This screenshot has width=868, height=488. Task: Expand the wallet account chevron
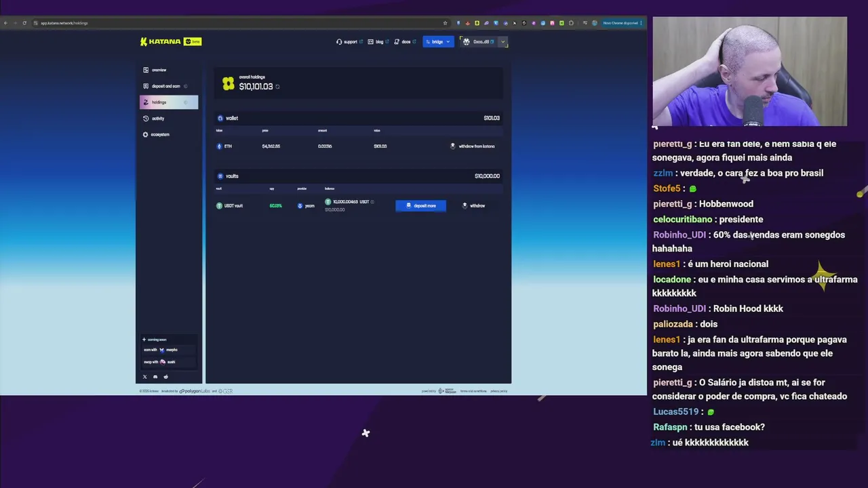click(502, 41)
